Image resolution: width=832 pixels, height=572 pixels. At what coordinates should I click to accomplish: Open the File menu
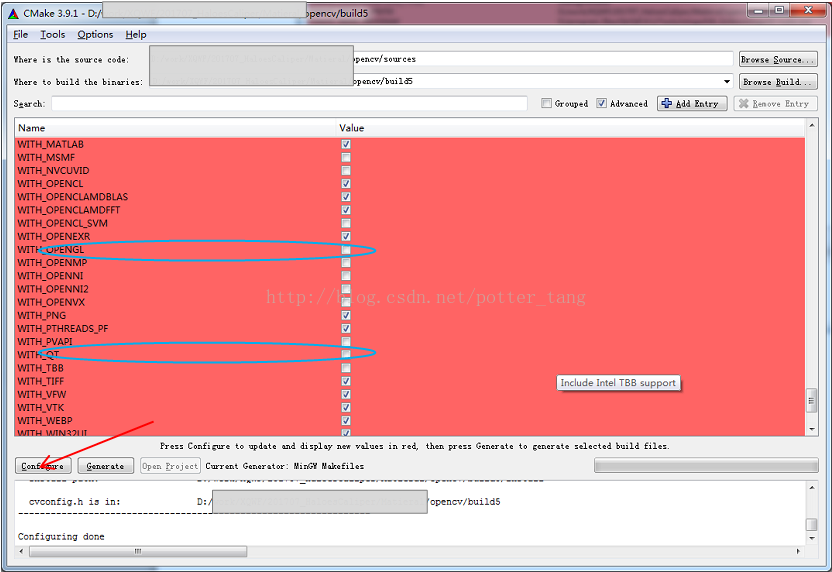coord(21,34)
